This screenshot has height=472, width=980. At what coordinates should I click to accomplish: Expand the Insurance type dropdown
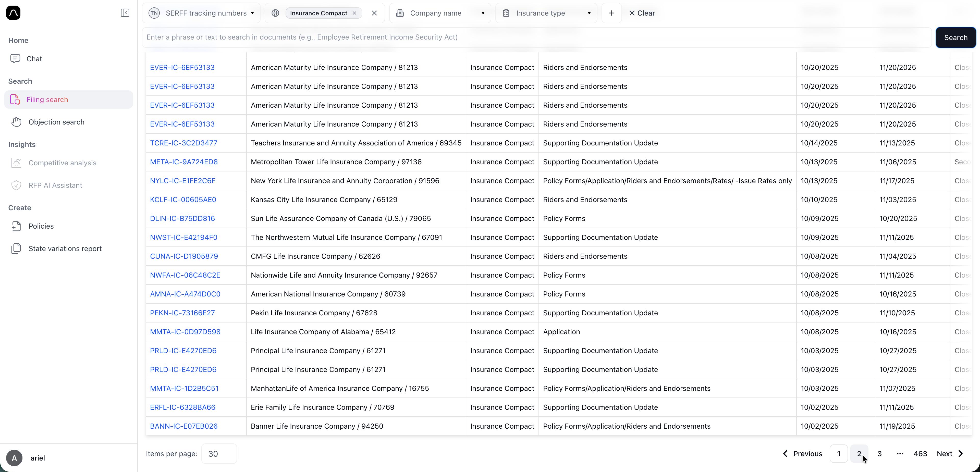[546, 13]
